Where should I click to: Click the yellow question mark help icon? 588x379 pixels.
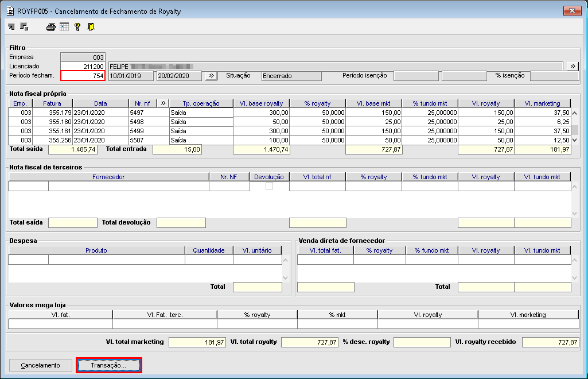[77, 26]
